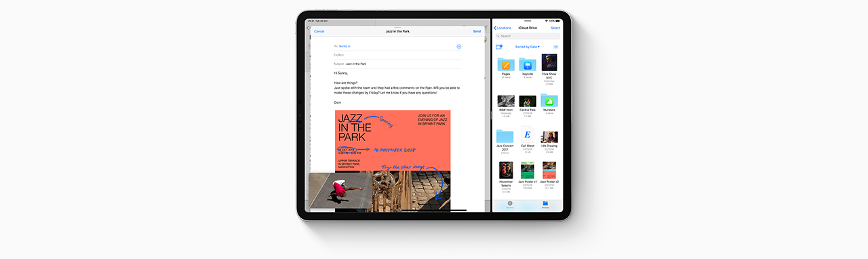
Task: Tap the new folder icon
Action: (499, 47)
